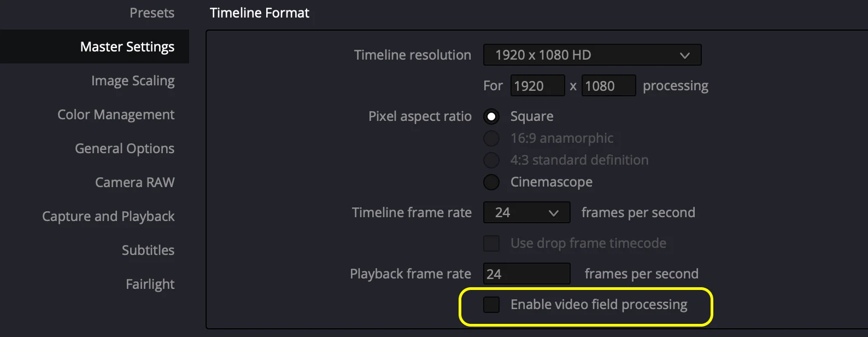Select the 4:3 standard definition option
The image size is (868, 337).
click(x=491, y=160)
